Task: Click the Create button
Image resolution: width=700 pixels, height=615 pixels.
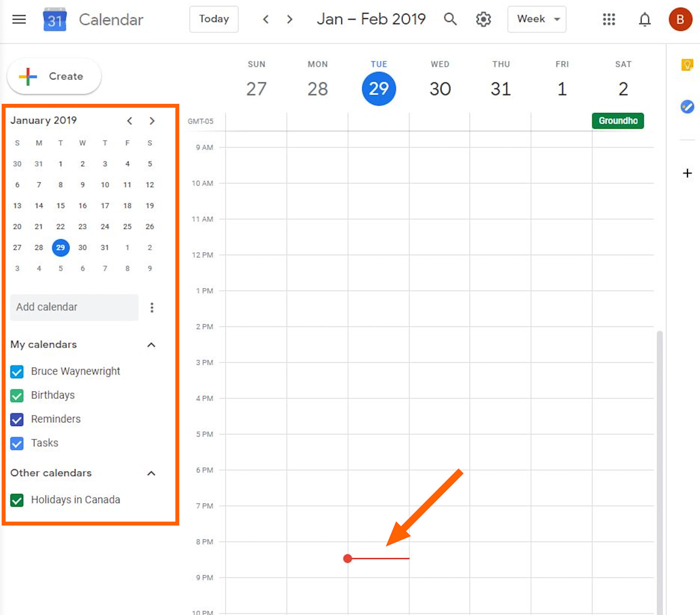Action: 53,76
